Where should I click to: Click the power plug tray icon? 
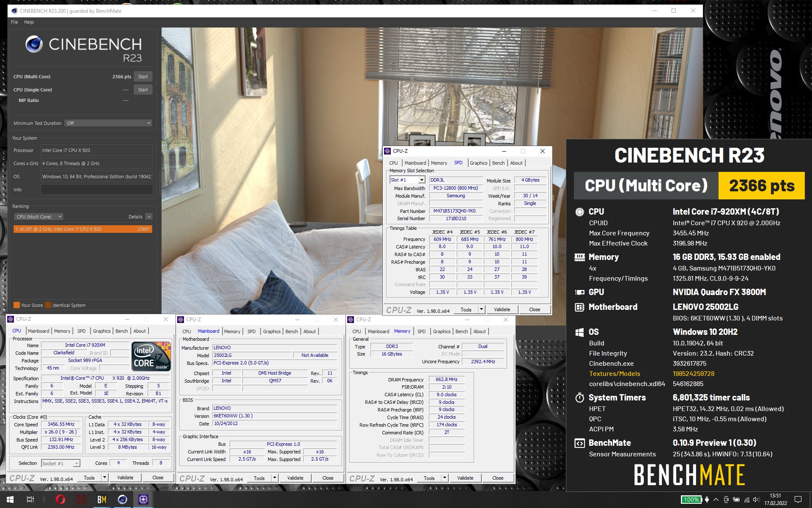(x=707, y=500)
